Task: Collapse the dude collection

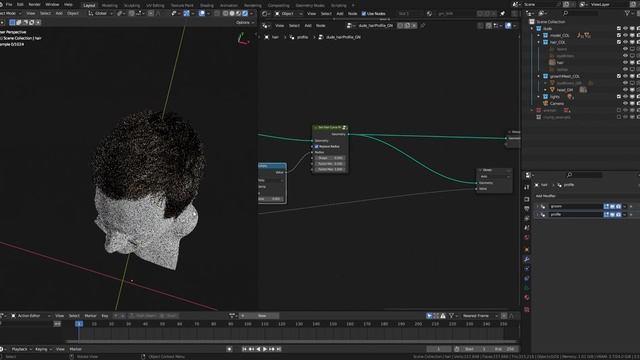Action: point(532,29)
